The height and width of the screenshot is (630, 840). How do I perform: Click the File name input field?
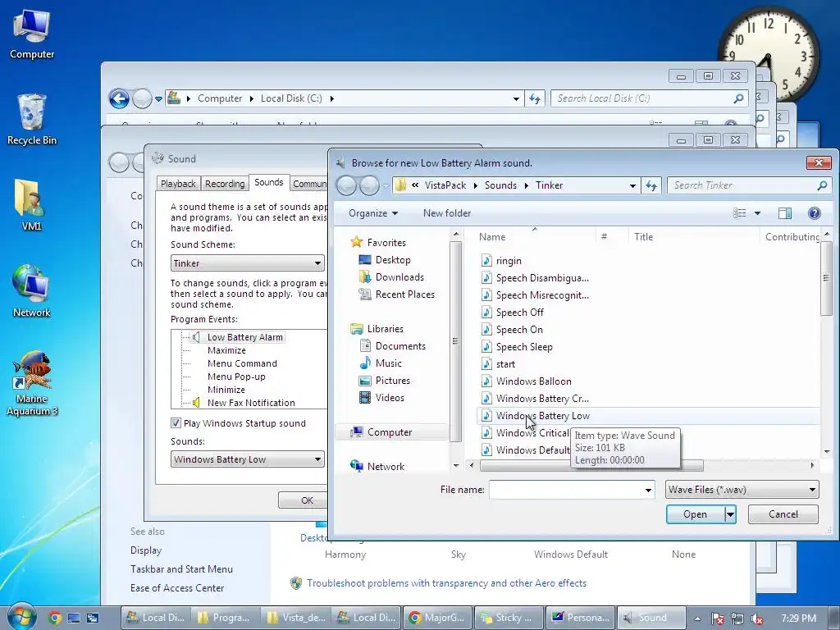(566, 490)
